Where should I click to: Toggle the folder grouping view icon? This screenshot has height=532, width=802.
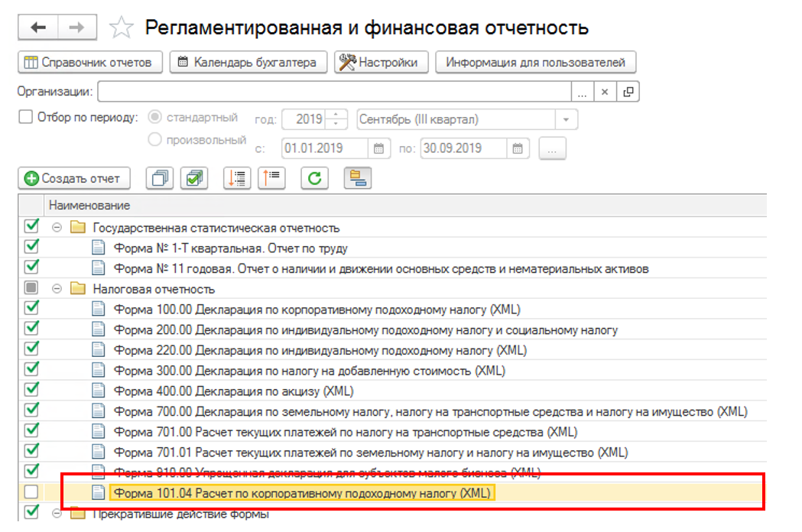pos(357,178)
